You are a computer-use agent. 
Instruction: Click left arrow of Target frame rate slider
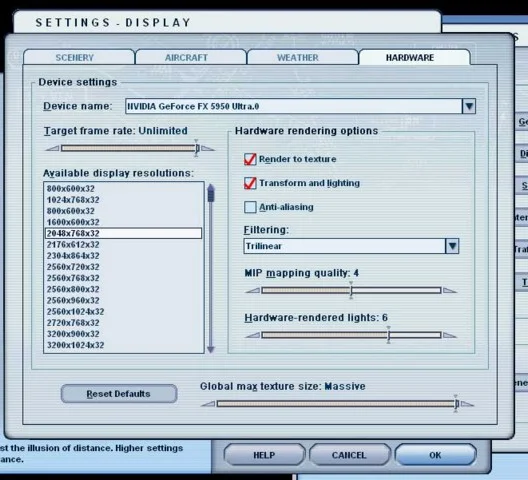click(52, 148)
